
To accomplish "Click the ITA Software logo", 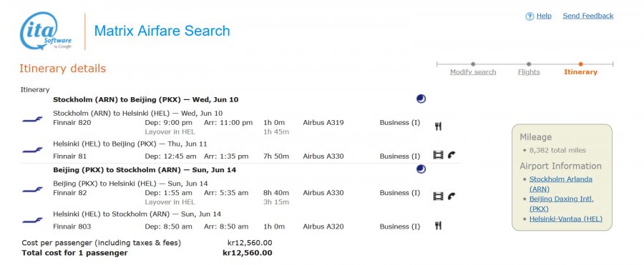I will pos(46,31).
